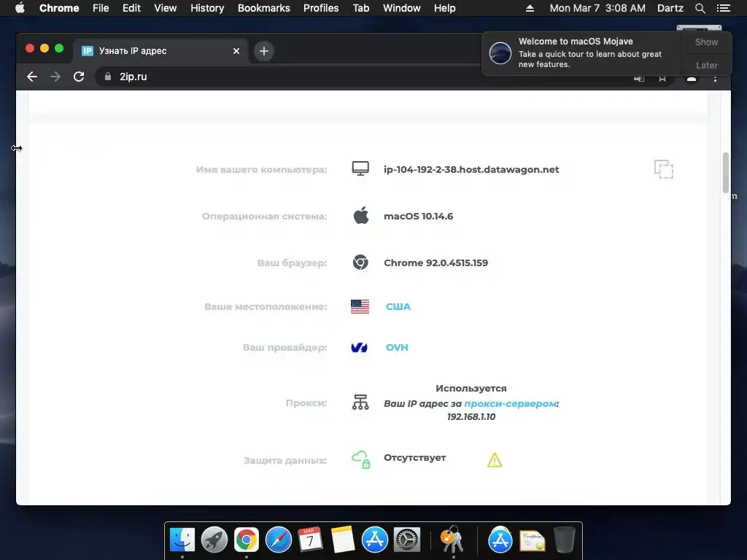
Task: Open the Tab menu
Action: point(360,8)
